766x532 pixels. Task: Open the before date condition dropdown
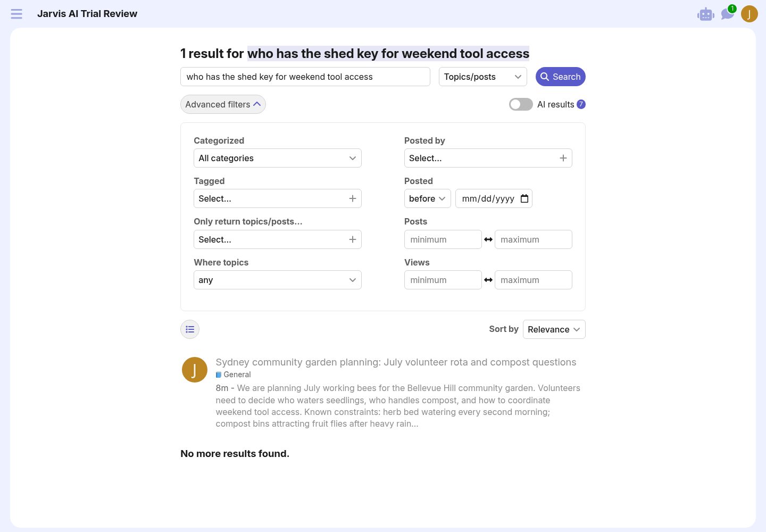[x=428, y=198]
